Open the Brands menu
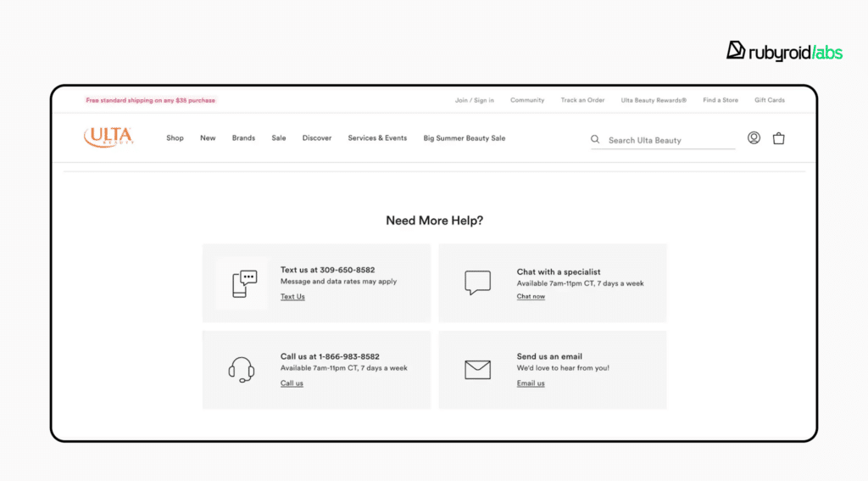This screenshot has height=481, width=868. (x=243, y=138)
